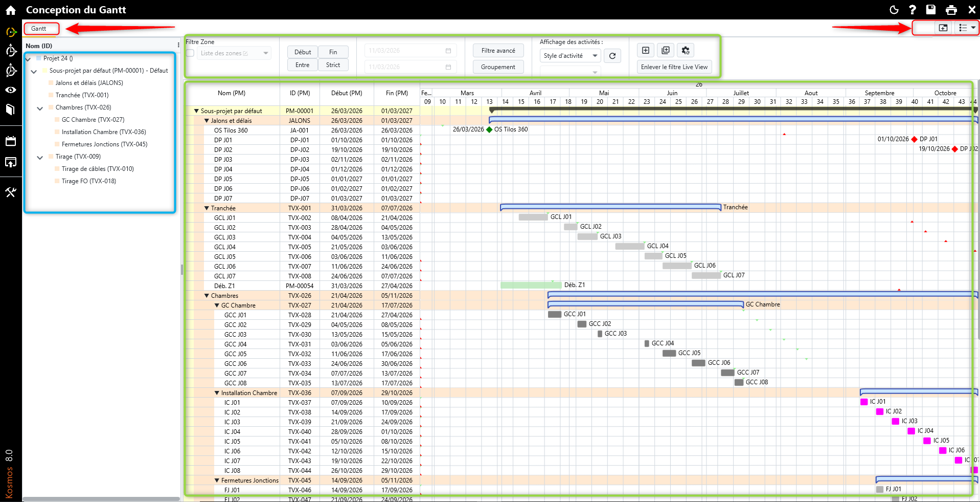Click the gear settings icon in filter bar
980x502 pixels.
pos(686,50)
